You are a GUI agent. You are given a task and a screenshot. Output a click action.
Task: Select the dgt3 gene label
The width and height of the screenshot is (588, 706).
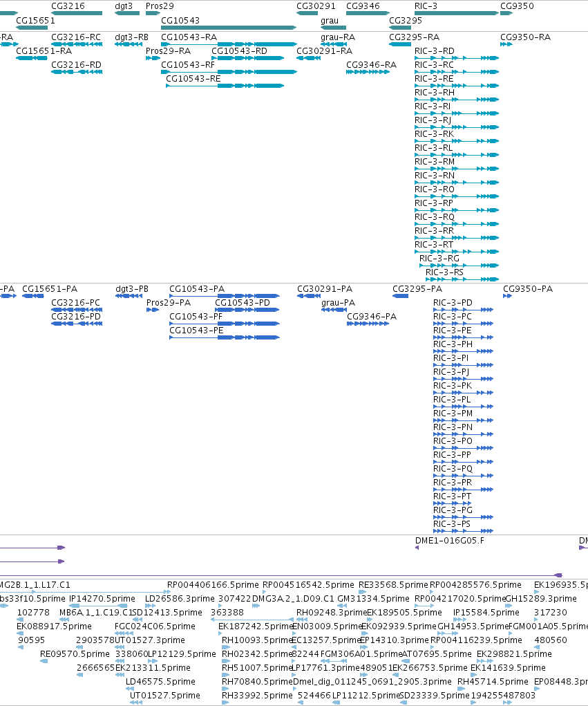point(124,6)
